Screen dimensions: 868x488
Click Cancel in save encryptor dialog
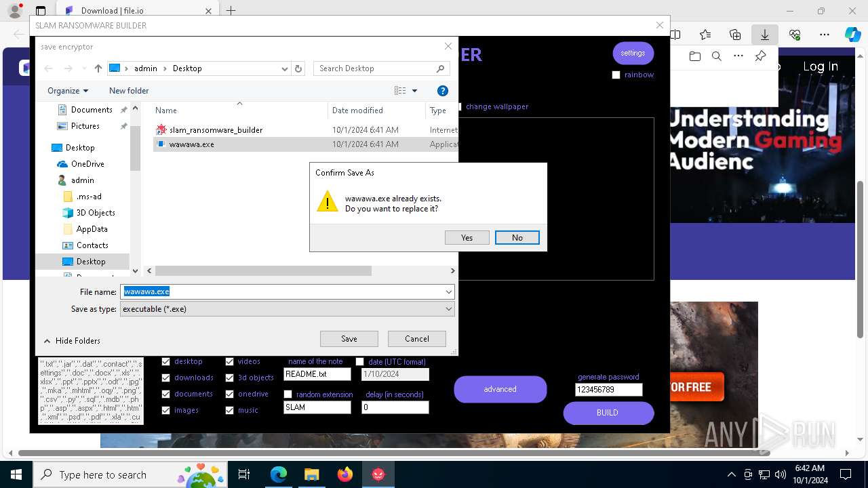point(417,339)
